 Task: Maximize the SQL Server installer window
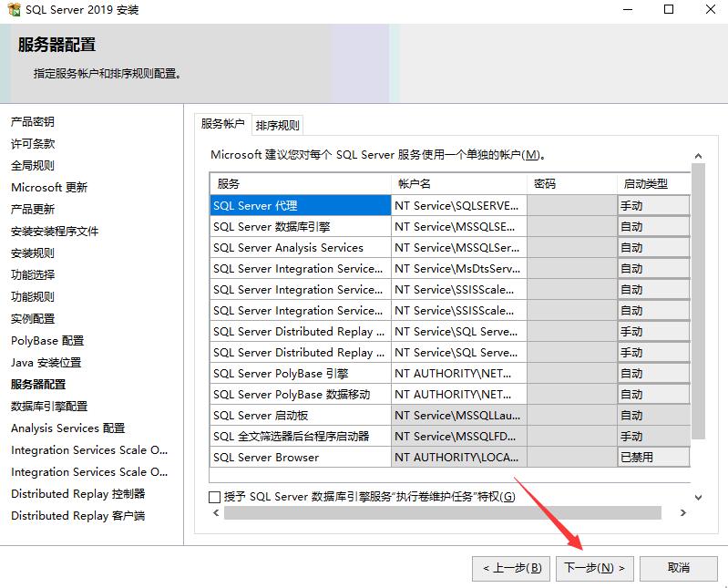coord(669,9)
